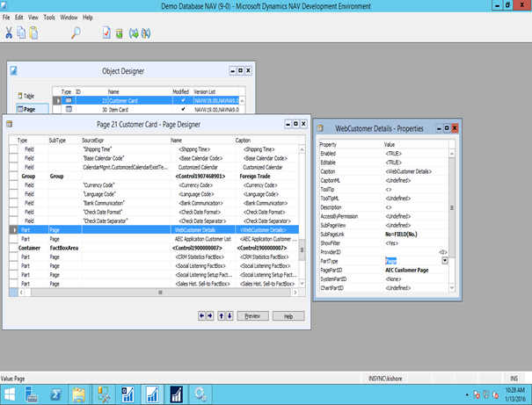
Task: Click the Copy toolbar icon
Action: pyautogui.click(x=21, y=33)
